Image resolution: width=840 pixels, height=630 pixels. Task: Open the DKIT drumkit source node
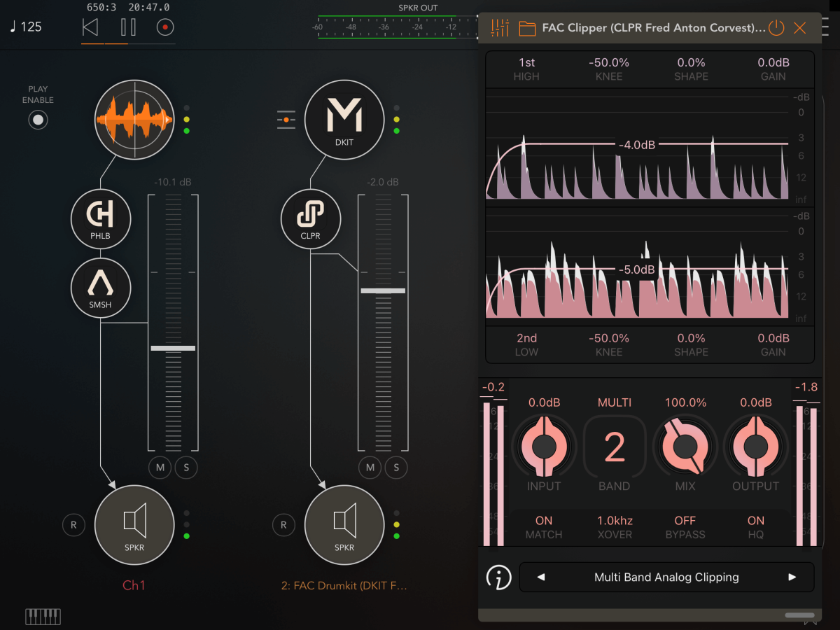[x=344, y=119]
